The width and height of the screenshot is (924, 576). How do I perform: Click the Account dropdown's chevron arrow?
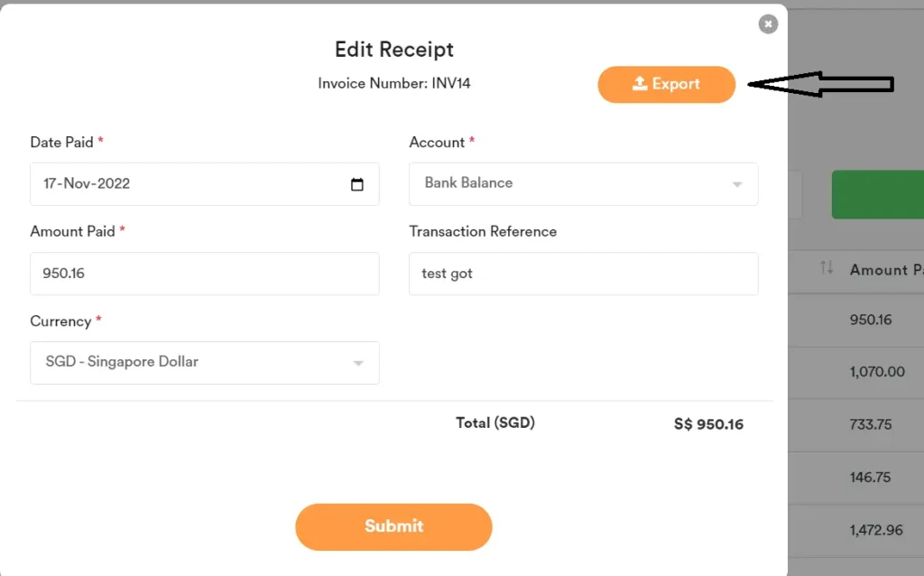(736, 183)
